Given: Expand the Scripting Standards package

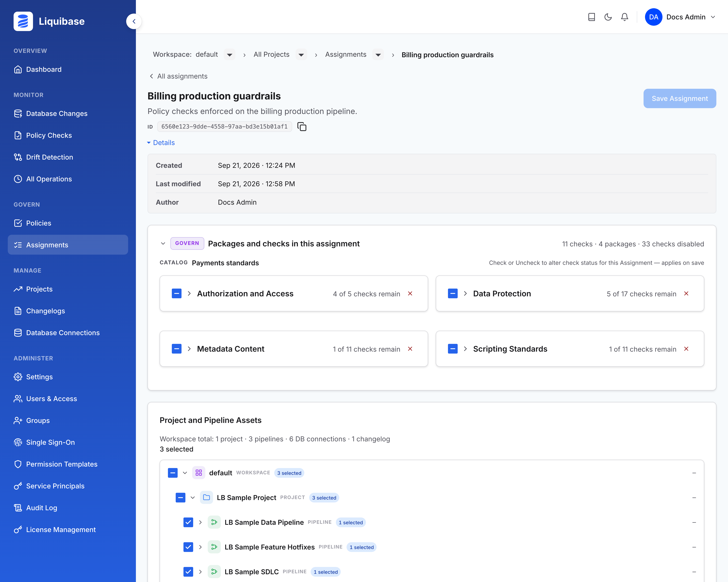Looking at the screenshot, I should 465,349.
